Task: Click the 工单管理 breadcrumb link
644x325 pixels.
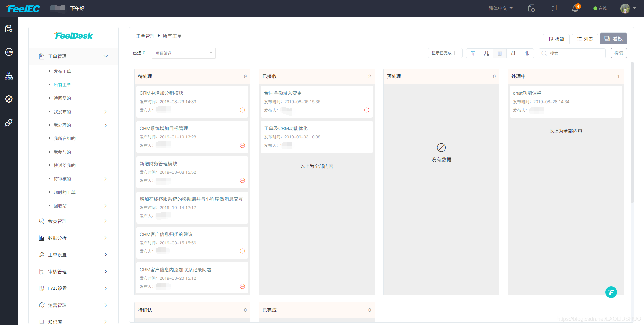Action: coord(145,36)
